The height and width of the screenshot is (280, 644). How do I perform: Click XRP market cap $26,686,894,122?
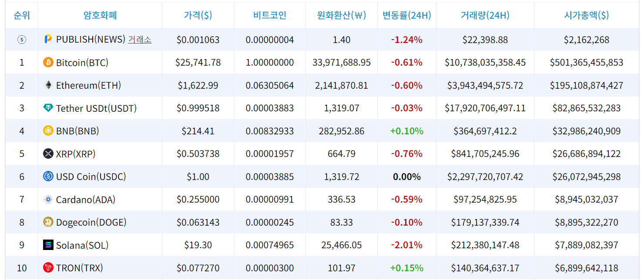pos(587,154)
